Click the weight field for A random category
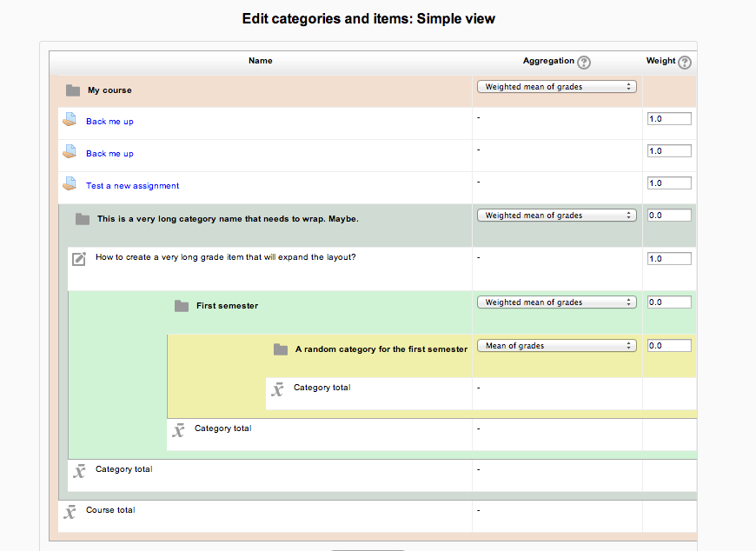756x551 pixels. coord(669,346)
